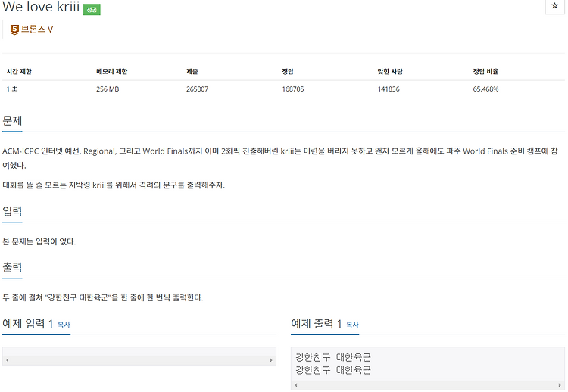Click the sentence starting '두 줄에 걸쳐'
Viewport: 568px width, 392px height.
(x=103, y=297)
